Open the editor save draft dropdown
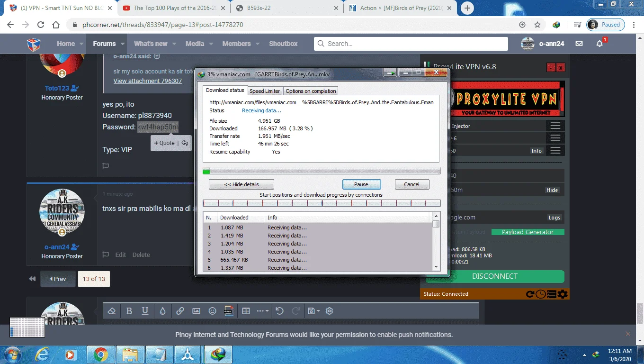This screenshot has height=364, width=644. coord(314,311)
